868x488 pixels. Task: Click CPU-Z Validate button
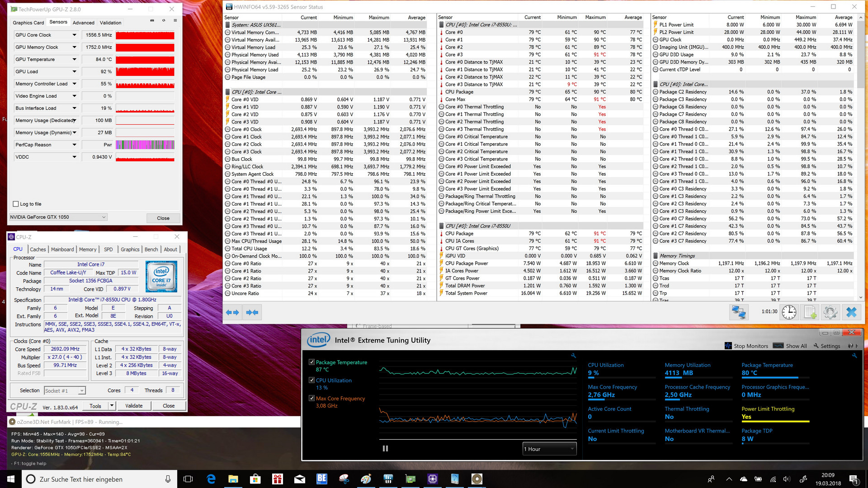click(134, 406)
